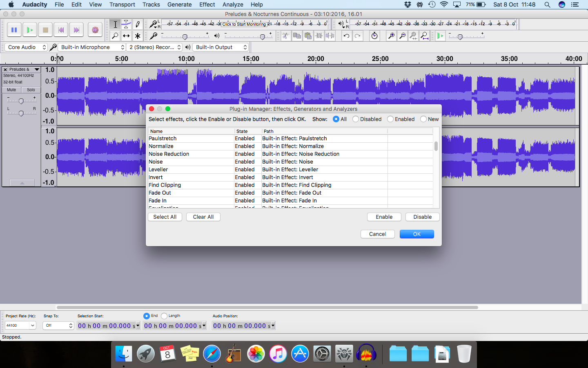Image resolution: width=588 pixels, height=368 pixels.
Task: Open the Sync-Lock tracks clock icon
Action: point(374,36)
